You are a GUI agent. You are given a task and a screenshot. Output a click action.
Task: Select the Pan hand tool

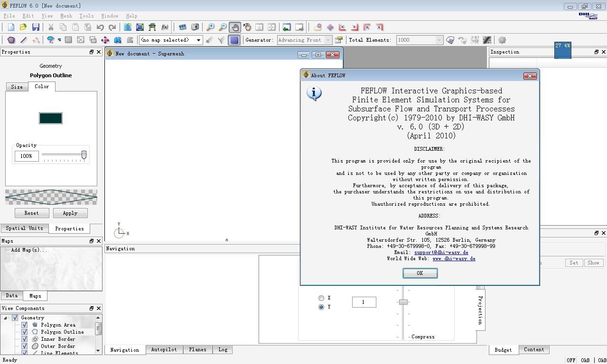234,27
